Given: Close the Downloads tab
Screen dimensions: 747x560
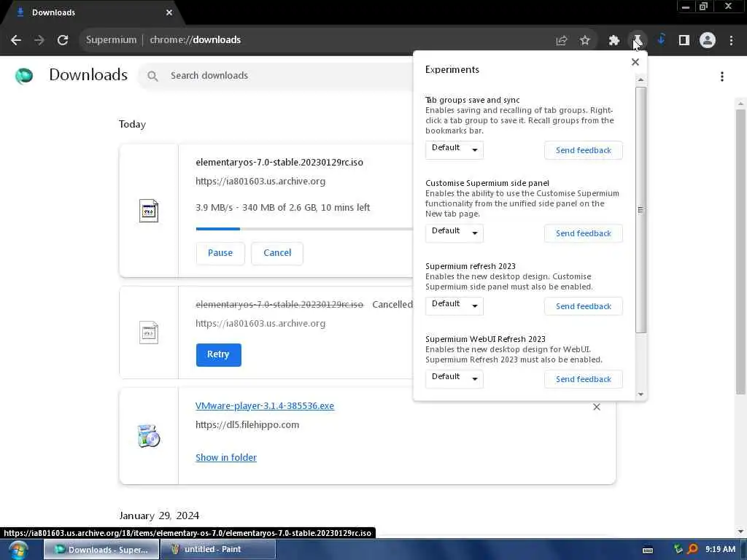Looking at the screenshot, I should pos(169,12).
